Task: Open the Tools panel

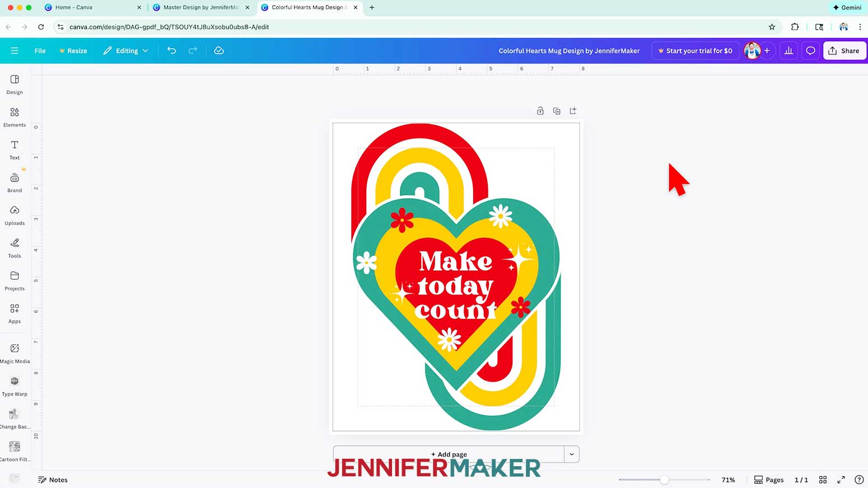Action: click(15, 248)
